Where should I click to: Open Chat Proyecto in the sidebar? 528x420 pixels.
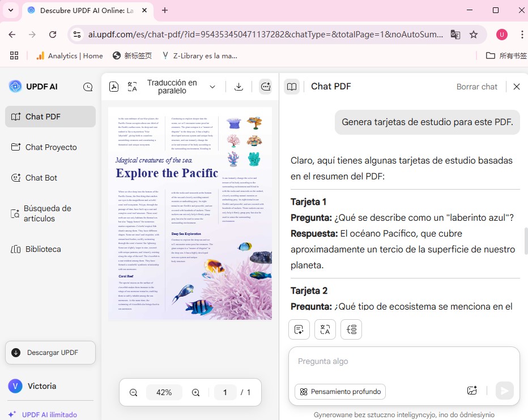pyautogui.click(x=50, y=147)
